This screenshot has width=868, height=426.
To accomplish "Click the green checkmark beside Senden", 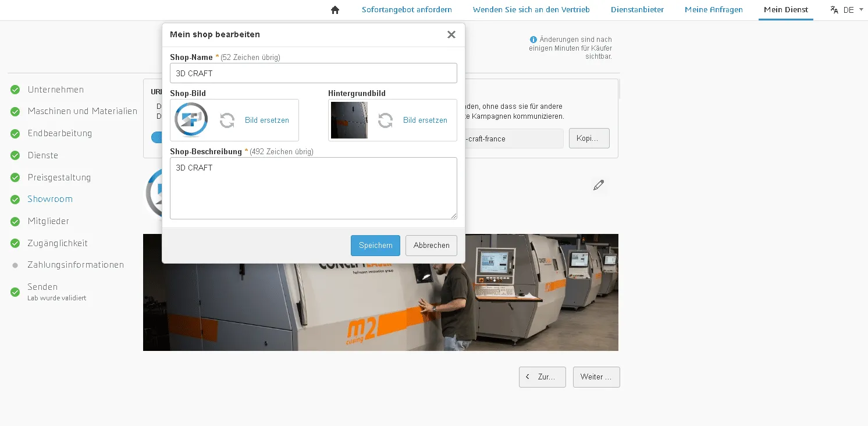I will [x=15, y=291].
